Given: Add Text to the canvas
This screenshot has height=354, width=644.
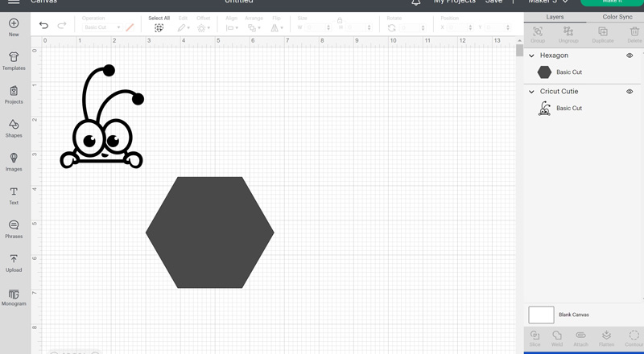Looking at the screenshot, I should [x=14, y=196].
